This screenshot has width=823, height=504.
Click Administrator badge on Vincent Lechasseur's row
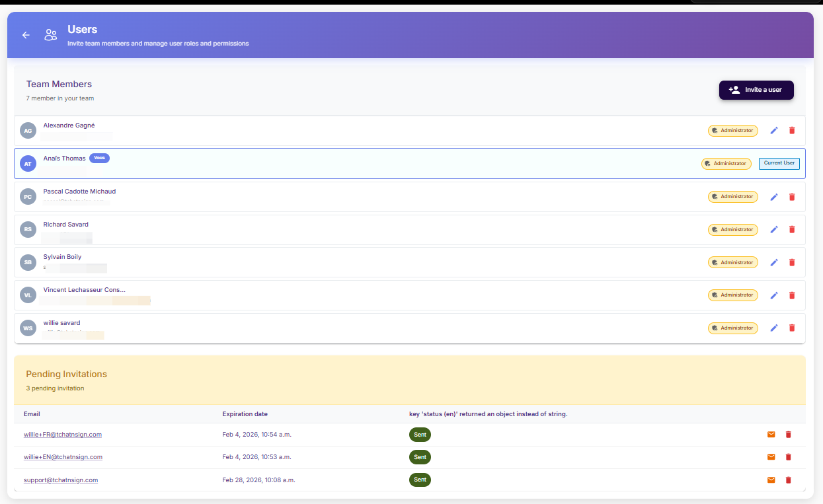click(x=733, y=295)
